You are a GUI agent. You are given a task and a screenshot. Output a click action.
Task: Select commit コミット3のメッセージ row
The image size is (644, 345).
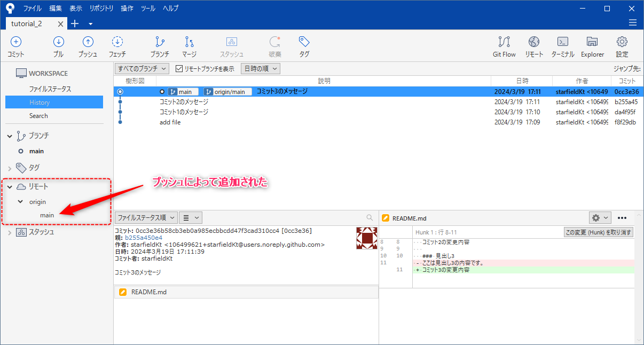point(379,91)
